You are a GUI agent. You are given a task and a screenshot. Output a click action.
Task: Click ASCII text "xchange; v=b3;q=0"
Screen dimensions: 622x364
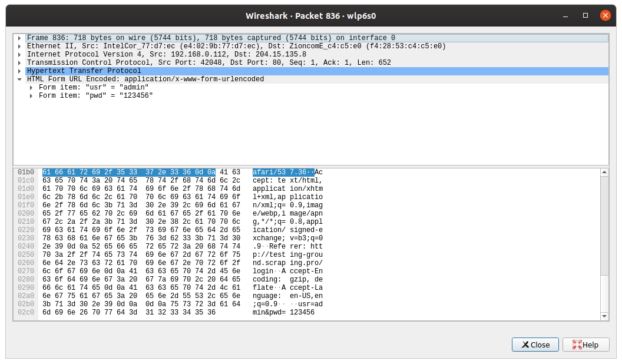pyautogui.click(x=287, y=239)
